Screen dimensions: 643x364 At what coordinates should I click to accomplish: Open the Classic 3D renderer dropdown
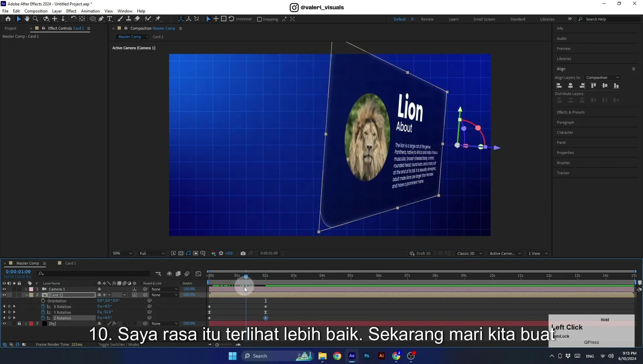click(x=470, y=253)
